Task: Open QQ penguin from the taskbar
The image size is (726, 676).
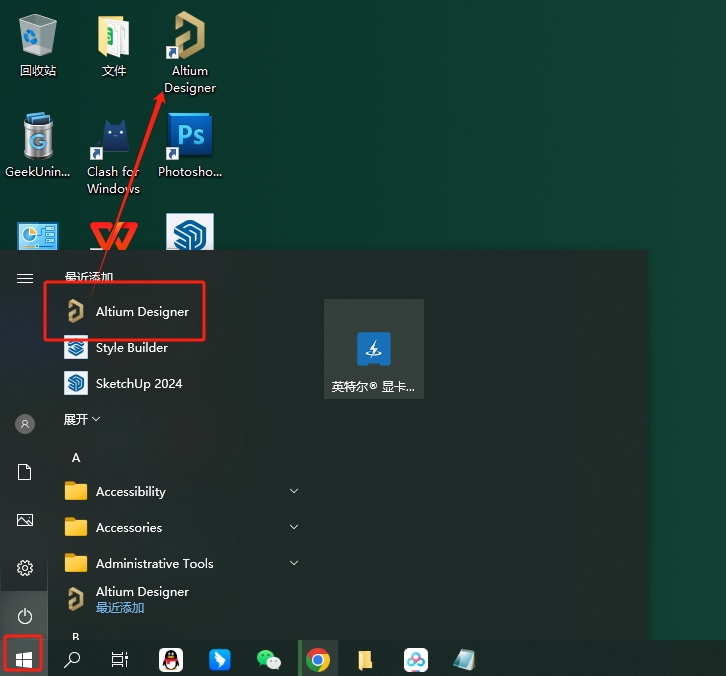Action: 171,659
